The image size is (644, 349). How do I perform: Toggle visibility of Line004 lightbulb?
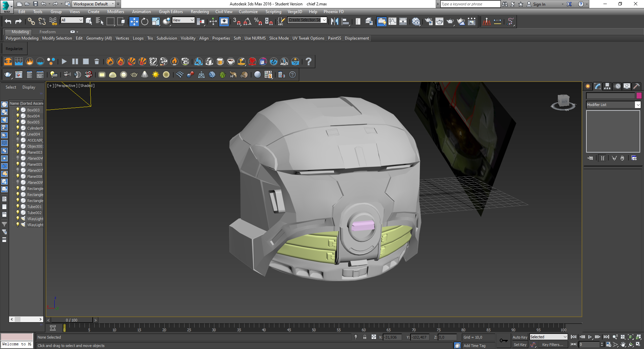(x=18, y=134)
